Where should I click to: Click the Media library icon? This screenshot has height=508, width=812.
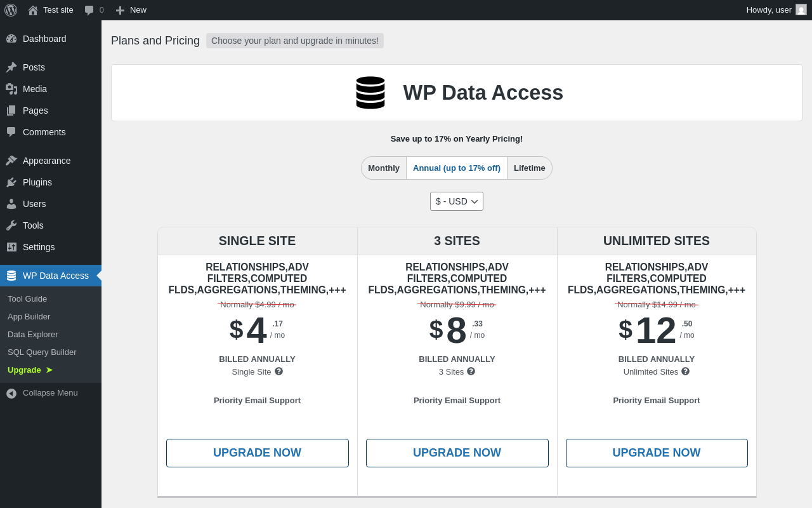(11, 89)
